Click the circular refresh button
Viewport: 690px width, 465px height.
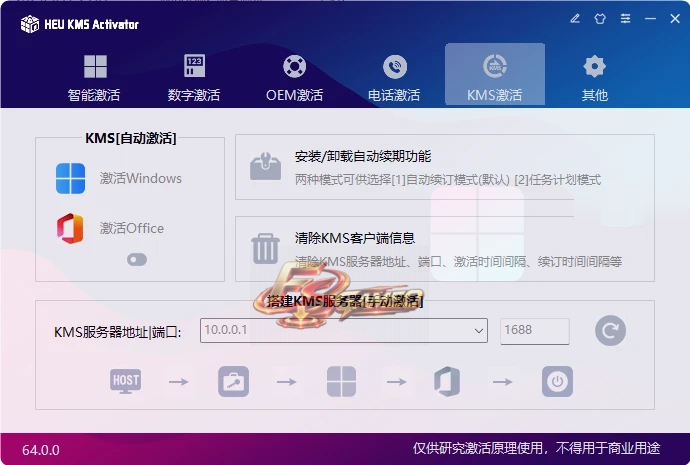tap(610, 330)
